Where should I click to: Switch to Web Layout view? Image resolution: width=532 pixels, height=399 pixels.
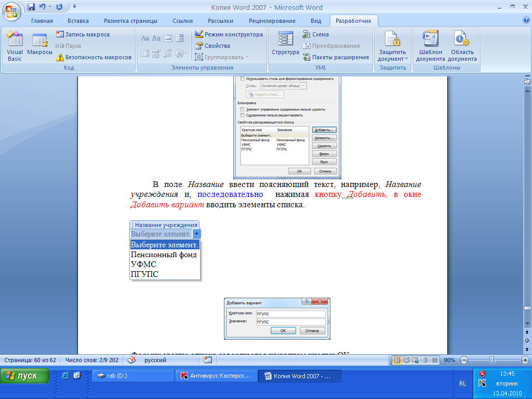tap(416, 361)
